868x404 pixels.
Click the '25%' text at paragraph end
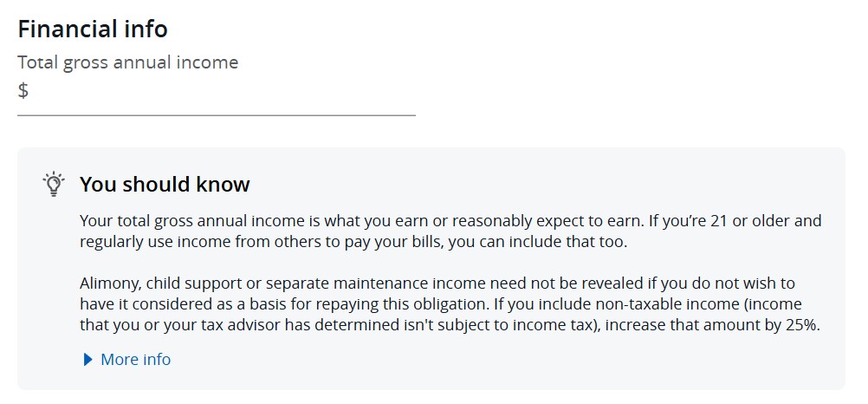tap(802, 325)
